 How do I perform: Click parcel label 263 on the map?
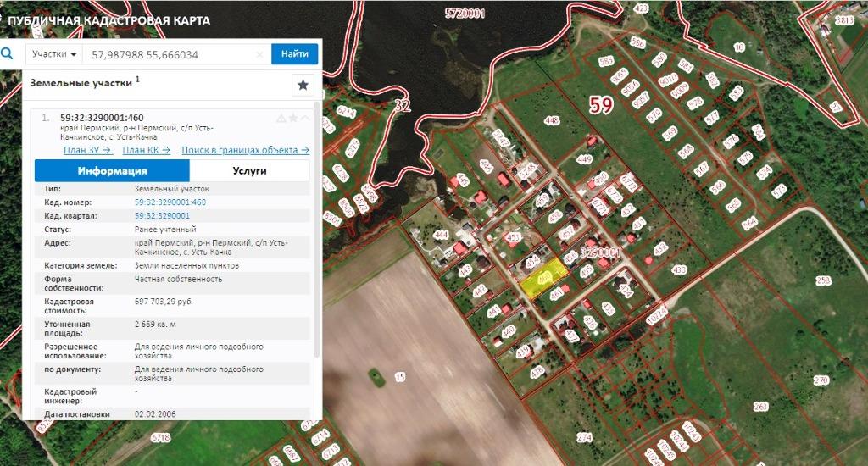[x=760, y=406]
